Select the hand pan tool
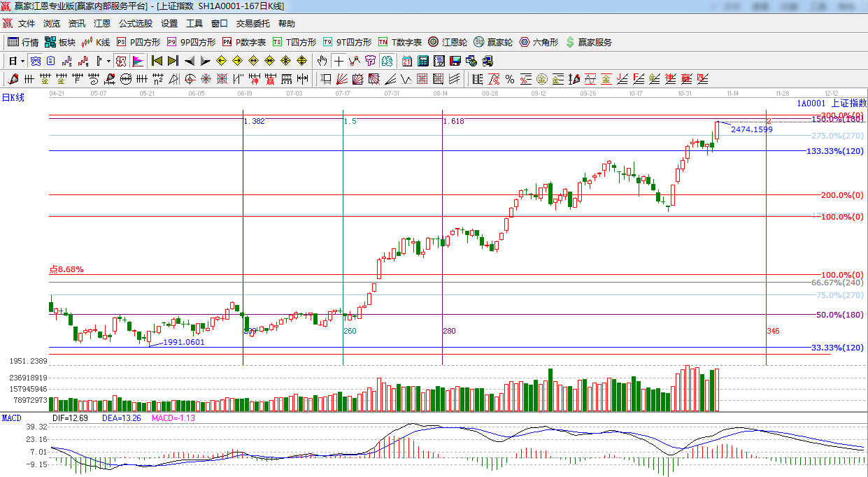Image resolution: width=868 pixels, height=477 pixels. click(322, 61)
